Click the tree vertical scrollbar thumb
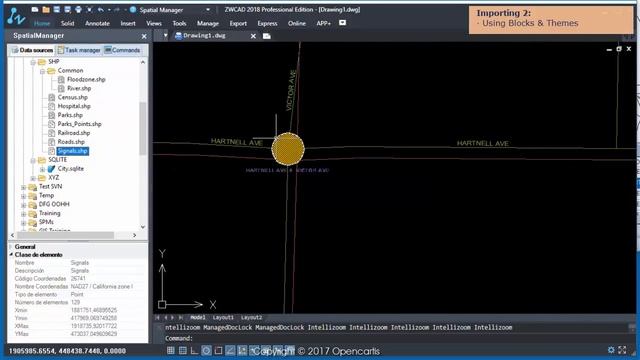Screen dimensions: 640x360 click(142, 128)
